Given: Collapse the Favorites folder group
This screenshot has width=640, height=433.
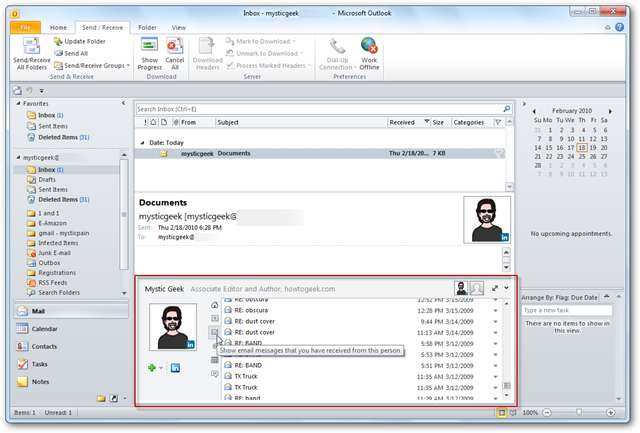Looking at the screenshot, I should pos(20,103).
